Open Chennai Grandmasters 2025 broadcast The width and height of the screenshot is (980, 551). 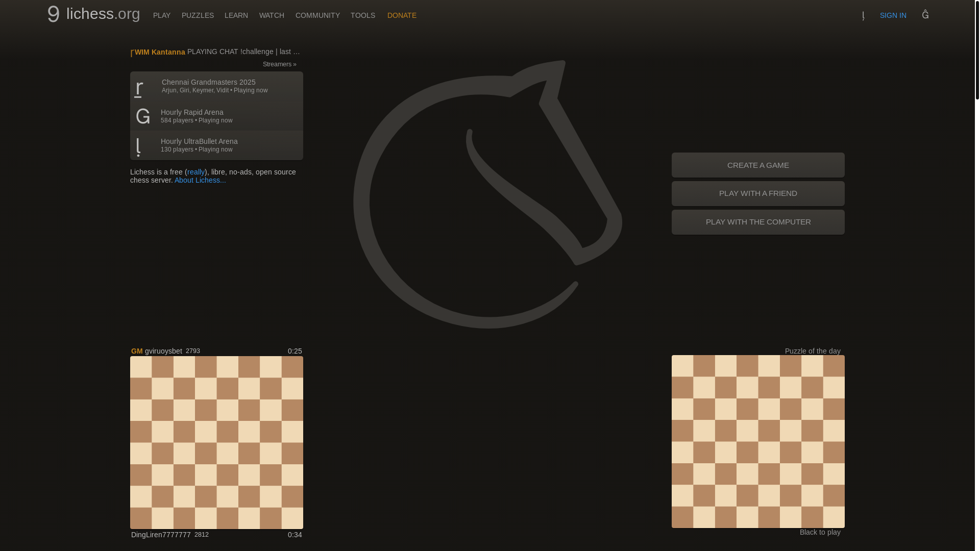(216, 86)
